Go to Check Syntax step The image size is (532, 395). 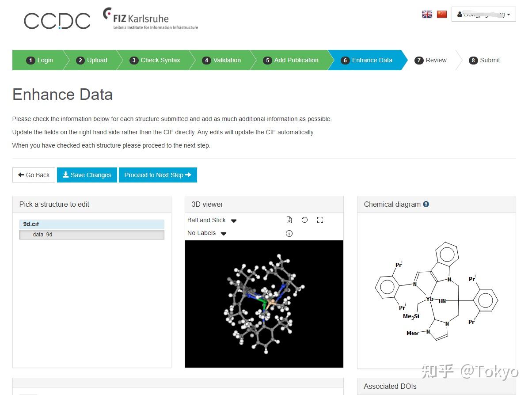pyautogui.click(x=156, y=60)
